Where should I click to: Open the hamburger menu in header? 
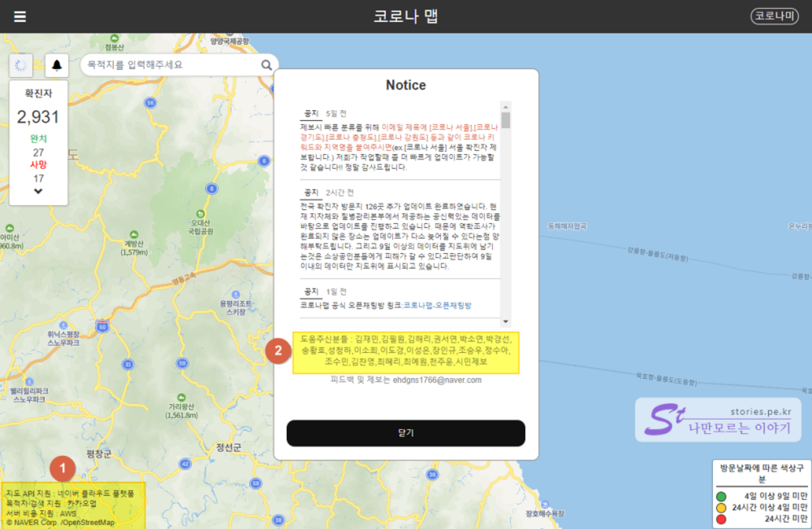[20, 16]
